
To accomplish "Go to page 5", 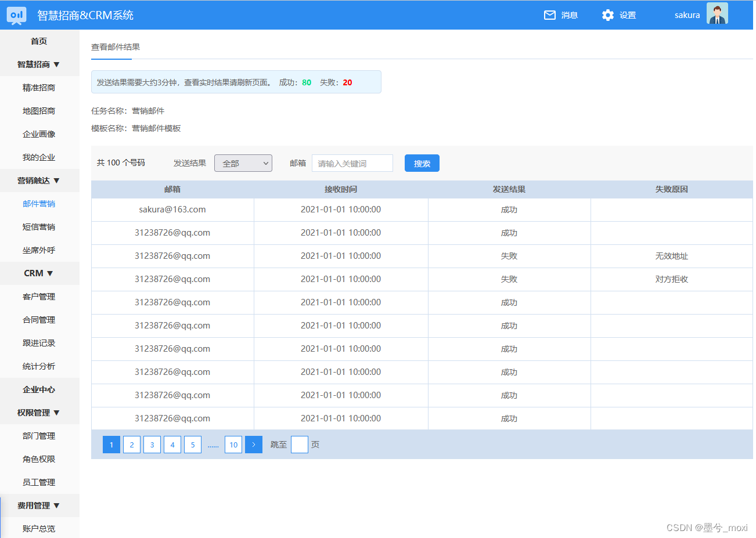I will (193, 445).
